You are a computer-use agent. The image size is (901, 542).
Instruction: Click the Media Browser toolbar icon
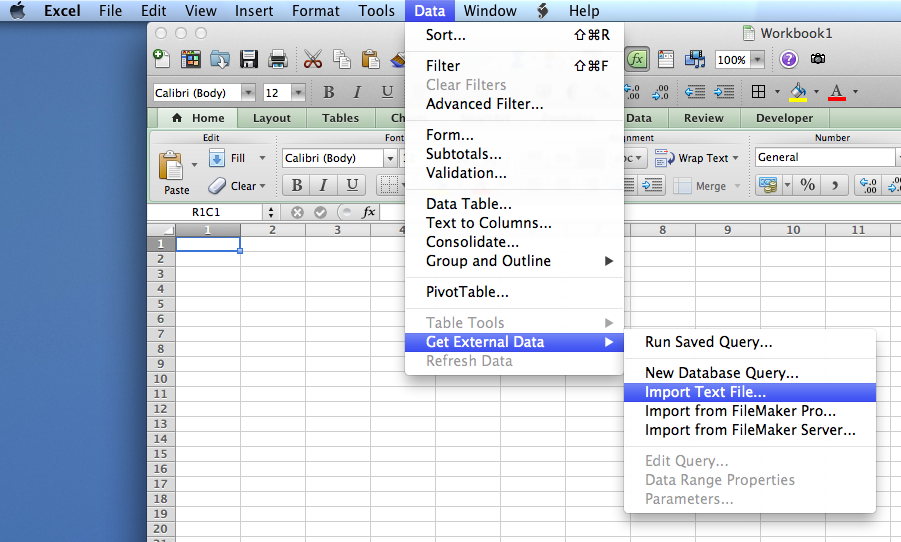[695, 59]
